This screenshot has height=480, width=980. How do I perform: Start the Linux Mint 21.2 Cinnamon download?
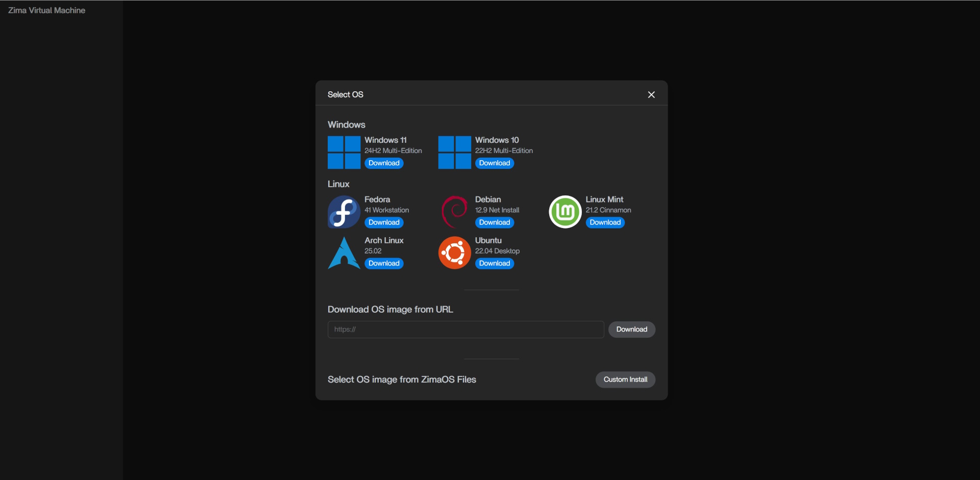click(x=605, y=222)
